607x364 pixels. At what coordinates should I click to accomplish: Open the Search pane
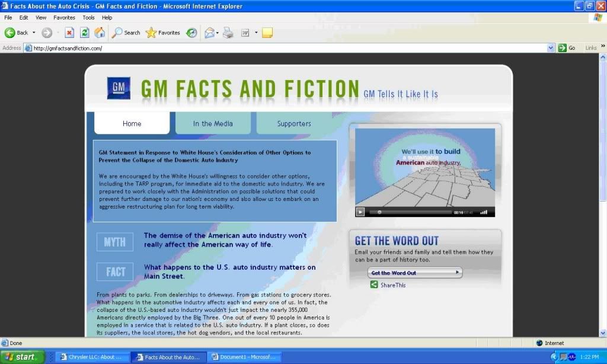pos(126,33)
